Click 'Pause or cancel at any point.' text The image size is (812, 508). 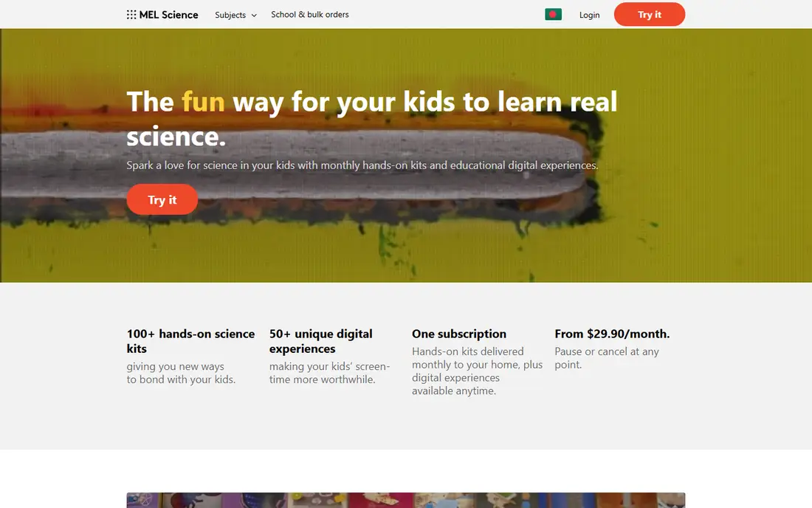pyautogui.click(x=606, y=358)
